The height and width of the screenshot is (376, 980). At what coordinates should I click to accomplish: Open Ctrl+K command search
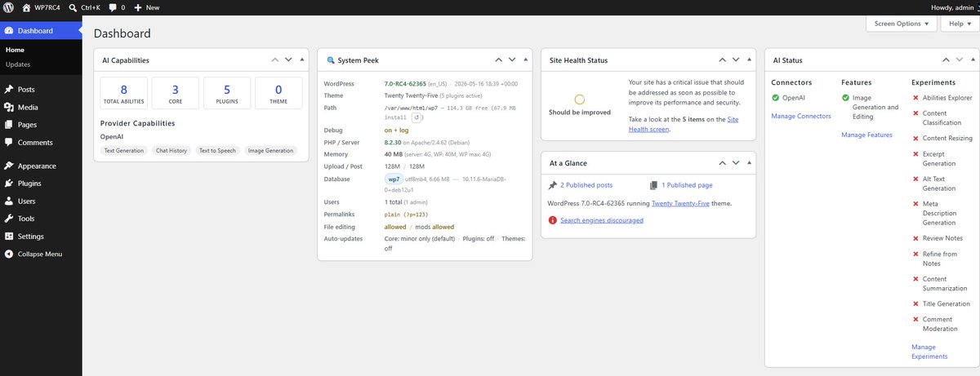(x=84, y=7)
